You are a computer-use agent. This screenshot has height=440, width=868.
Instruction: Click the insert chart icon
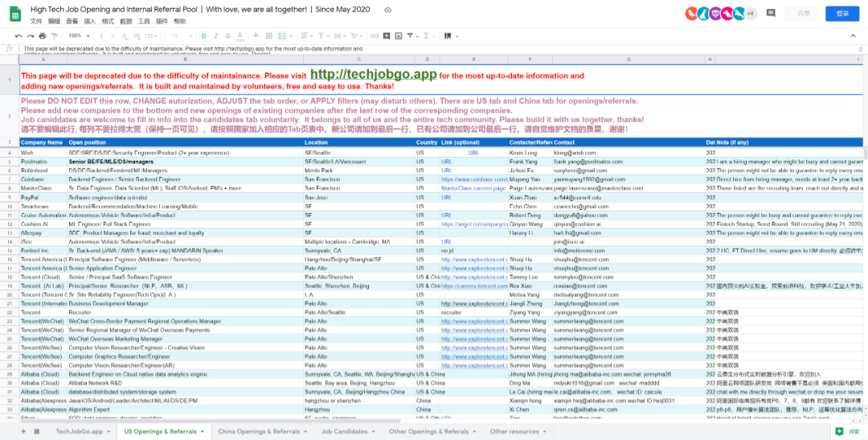pos(399,36)
